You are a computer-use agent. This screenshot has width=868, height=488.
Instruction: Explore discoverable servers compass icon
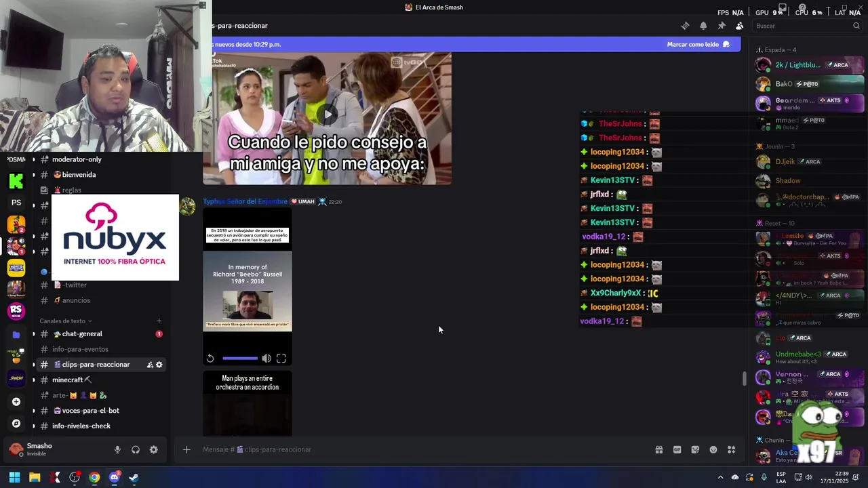(16, 424)
